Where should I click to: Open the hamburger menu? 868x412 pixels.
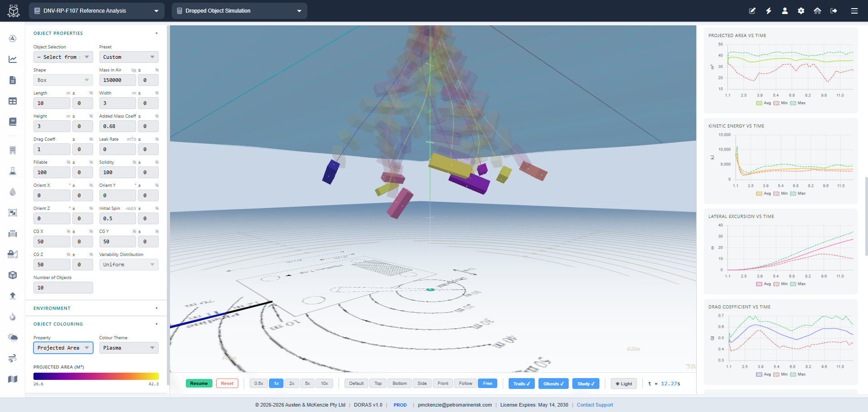click(x=854, y=11)
